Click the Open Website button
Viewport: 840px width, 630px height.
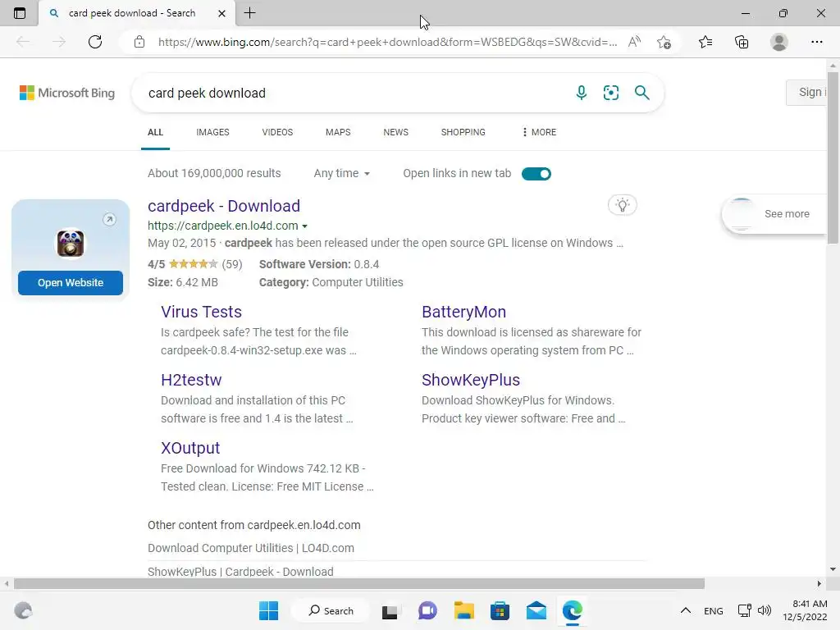point(71,283)
